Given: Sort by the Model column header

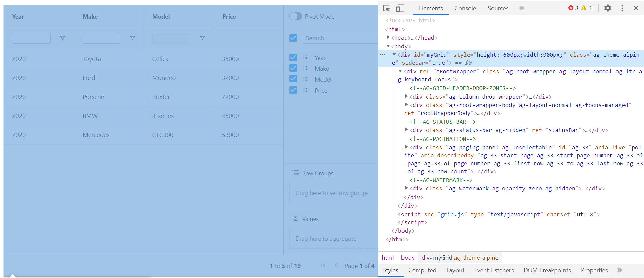Looking at the screenshot, I should (x=161, y=17).
